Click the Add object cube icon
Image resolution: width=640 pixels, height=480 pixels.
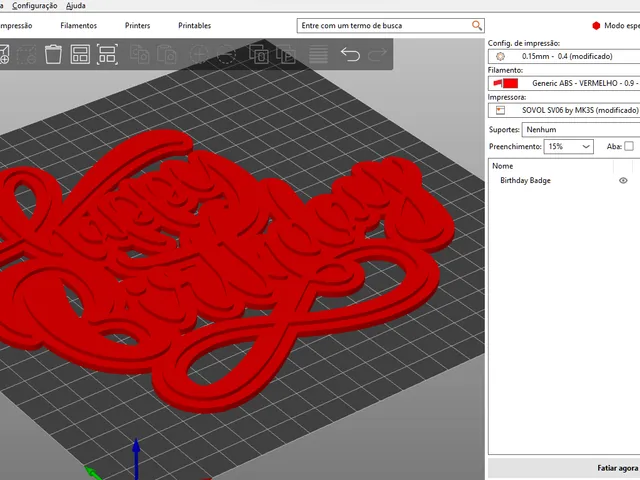3,54
